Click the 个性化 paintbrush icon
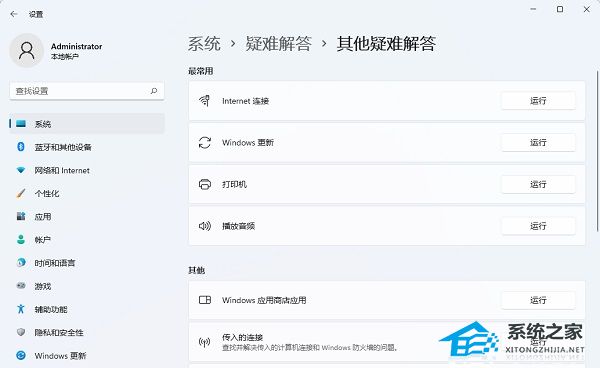The height and width of the screenshot is (368, 600). 21,193
